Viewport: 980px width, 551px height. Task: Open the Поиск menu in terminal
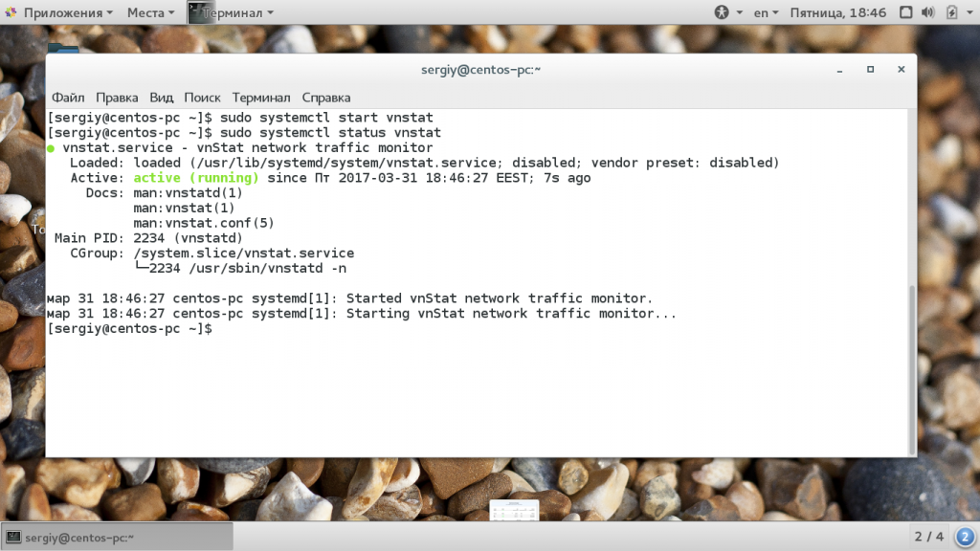[202, 98]
